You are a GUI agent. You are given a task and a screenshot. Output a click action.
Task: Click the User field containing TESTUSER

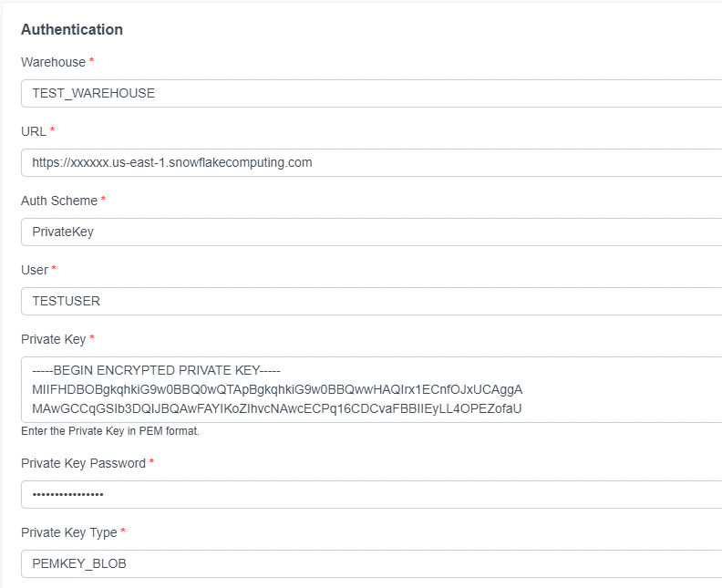(x=365, y=301)
